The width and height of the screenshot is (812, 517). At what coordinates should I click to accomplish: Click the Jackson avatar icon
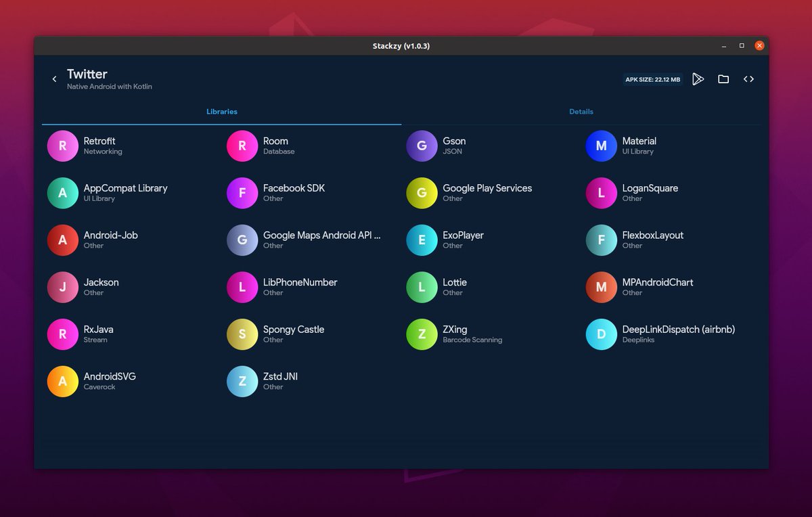tap(63, 288)
